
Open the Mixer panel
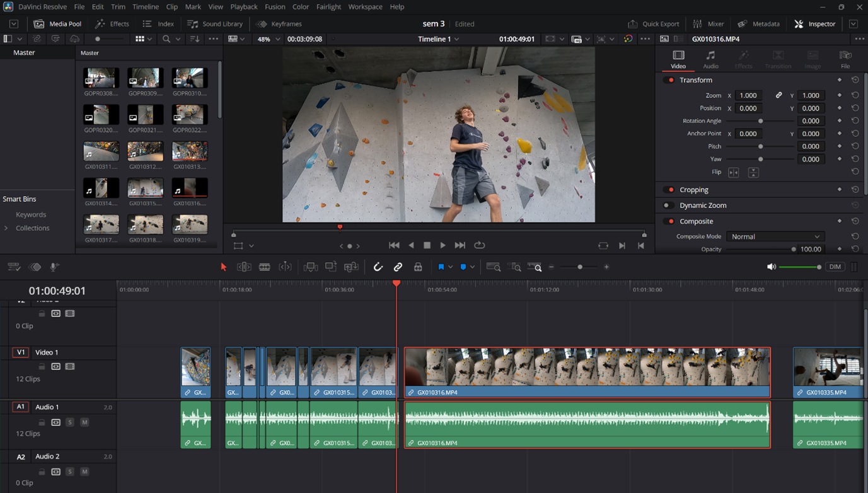pos(709,23)
